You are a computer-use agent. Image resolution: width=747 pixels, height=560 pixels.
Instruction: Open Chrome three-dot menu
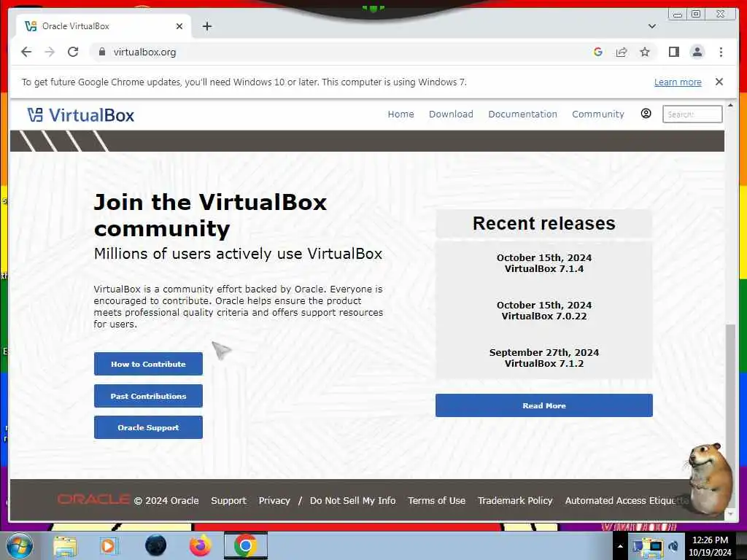721,52
